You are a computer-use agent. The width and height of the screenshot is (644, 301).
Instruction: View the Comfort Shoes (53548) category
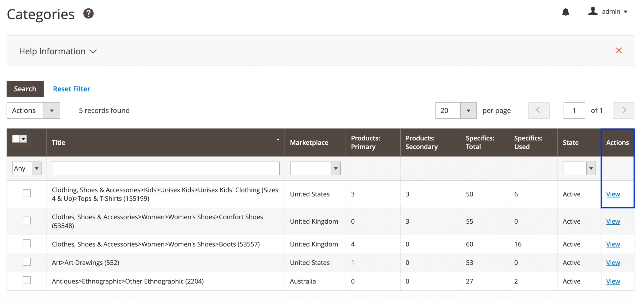point(613,221)
